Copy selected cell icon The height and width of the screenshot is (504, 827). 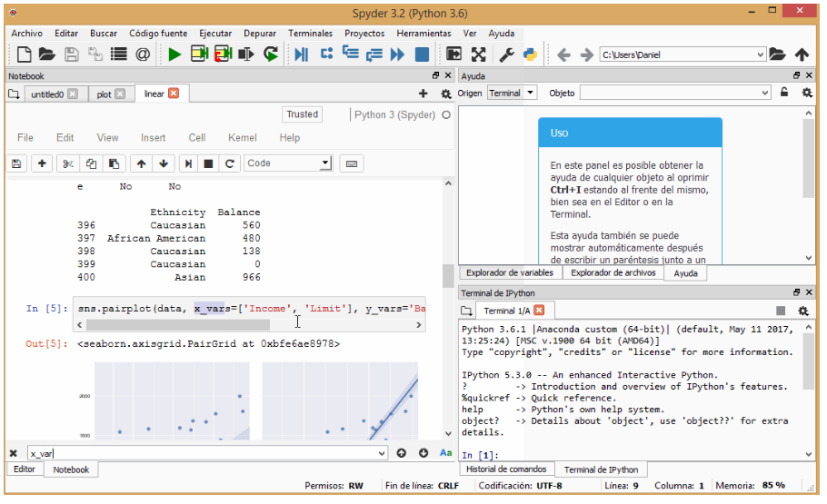(x=91, y=163)
